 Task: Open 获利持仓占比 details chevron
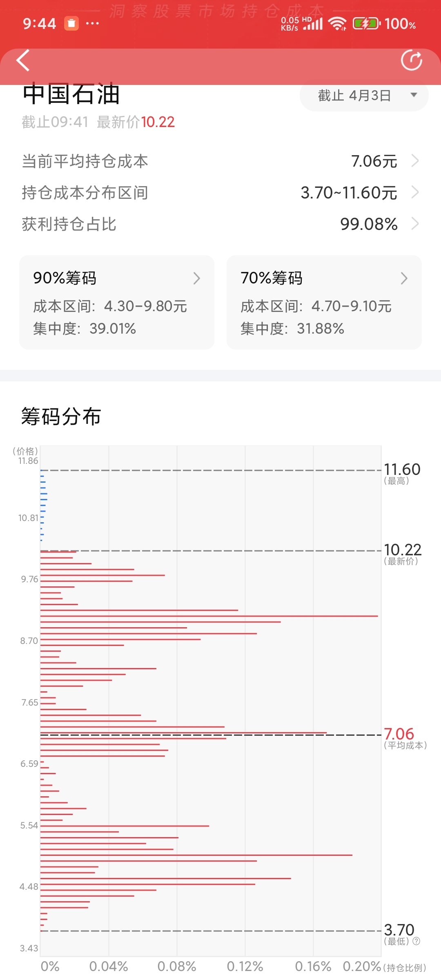point(415,224)
